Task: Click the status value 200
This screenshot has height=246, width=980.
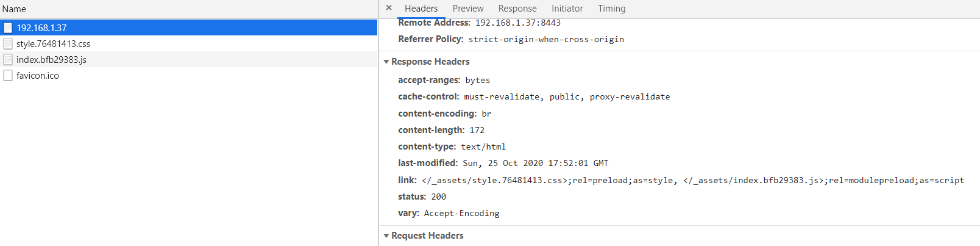Action: 439,197
